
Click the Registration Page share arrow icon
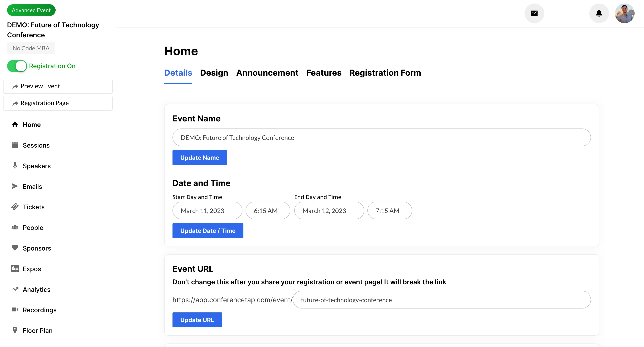click(x=15, y=103)
